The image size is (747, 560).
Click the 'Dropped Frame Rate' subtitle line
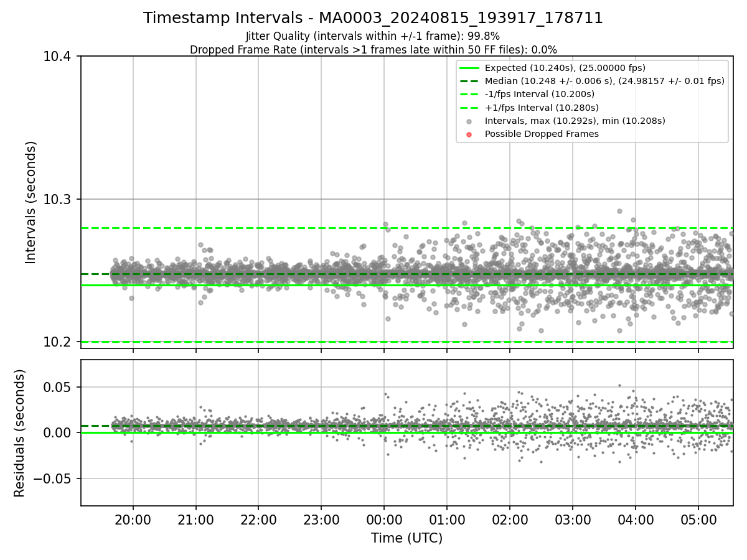(x=374, y=50)
